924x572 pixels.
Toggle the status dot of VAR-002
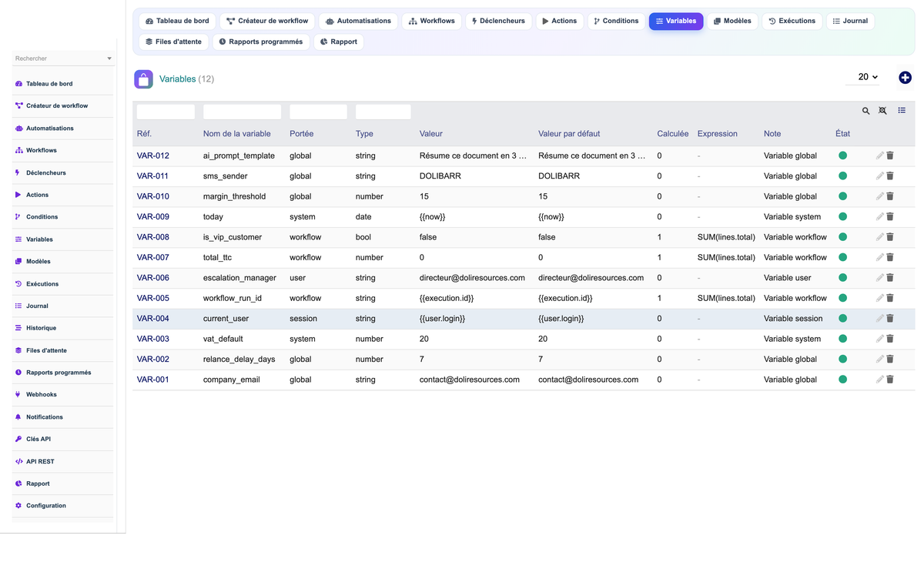(842, 360)
